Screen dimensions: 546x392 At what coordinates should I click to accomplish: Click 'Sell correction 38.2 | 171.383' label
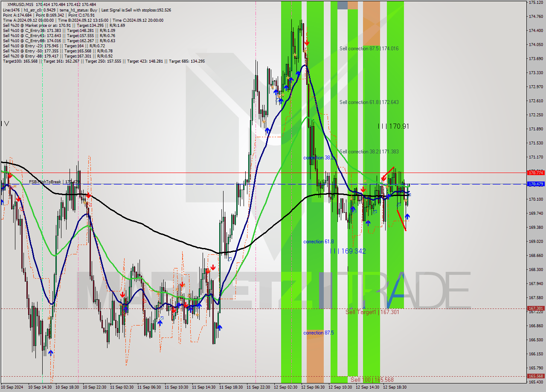point(369,152)
